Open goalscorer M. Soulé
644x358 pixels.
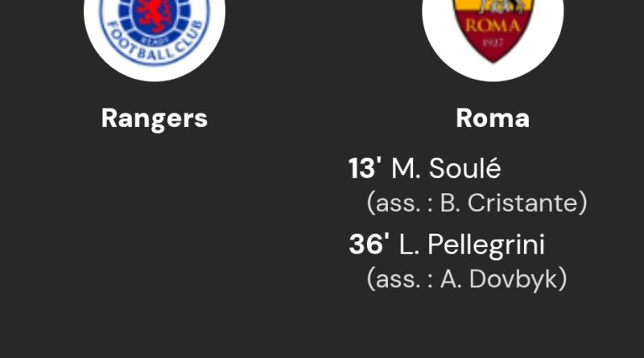click(445, 169)
